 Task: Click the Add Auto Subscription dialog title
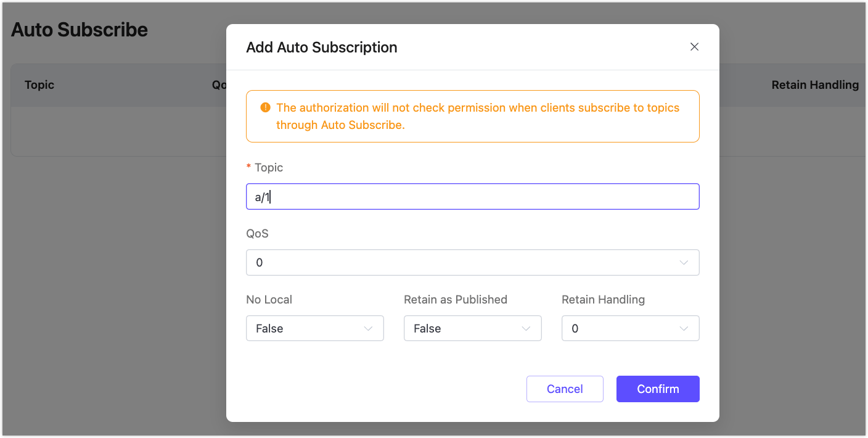(321, 47)
